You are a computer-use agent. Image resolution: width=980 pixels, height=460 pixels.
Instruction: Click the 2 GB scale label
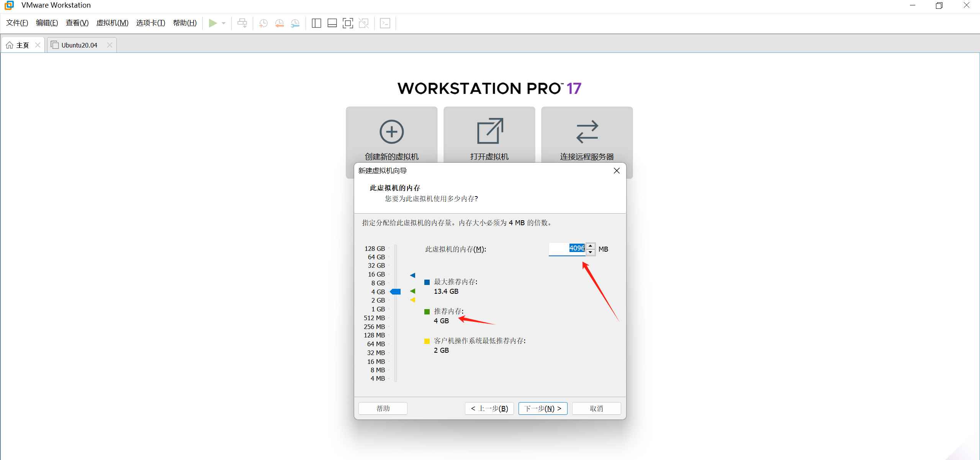[x=378, y=300]
